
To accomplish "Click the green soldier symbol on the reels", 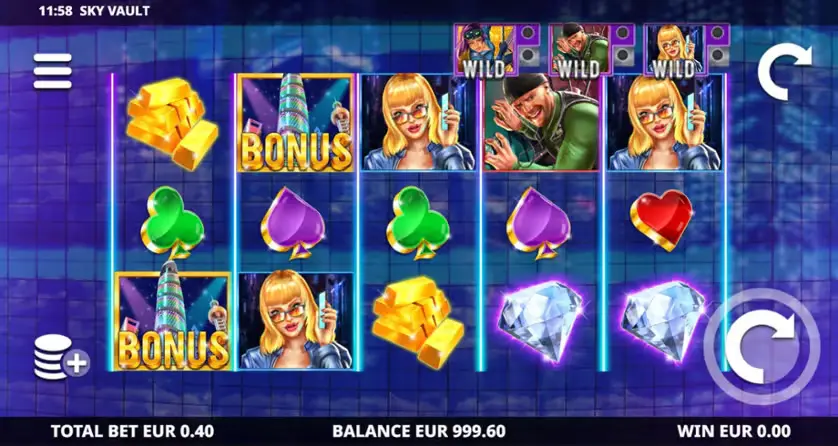I will [541, 123].
